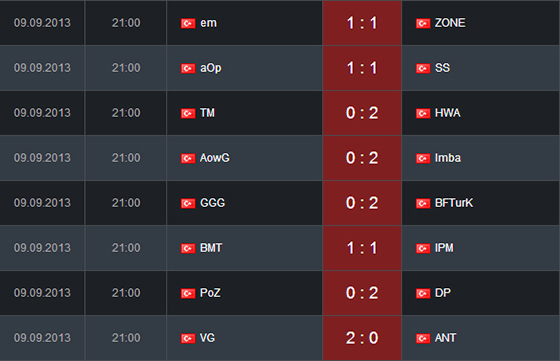Open the VG team link
Image resolution: width=560 pixels, height=361 pixels.
point(208,338)
